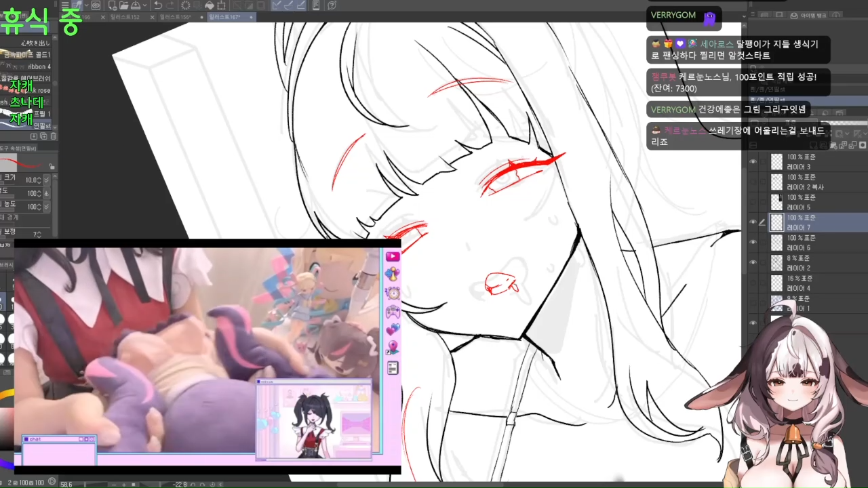Click the canvas rotation value -22.8
This screenshot has height=488, width=868.
tap(179, 484)
